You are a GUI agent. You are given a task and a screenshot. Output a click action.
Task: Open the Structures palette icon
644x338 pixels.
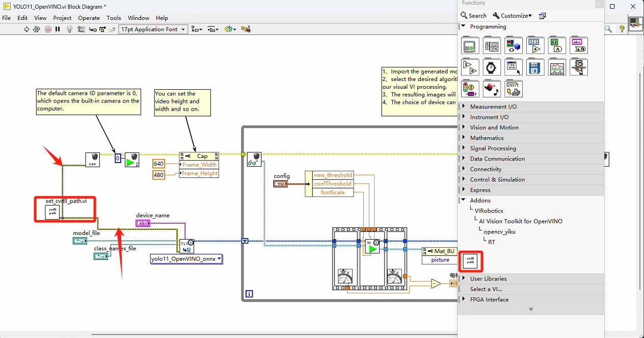pyautogui.click(x=469, y=46)
